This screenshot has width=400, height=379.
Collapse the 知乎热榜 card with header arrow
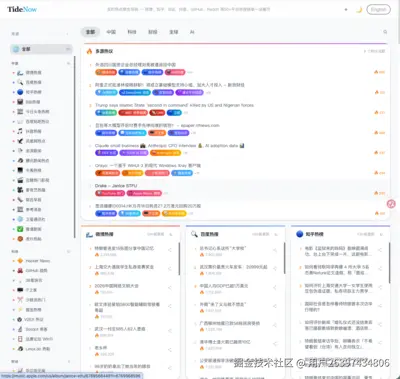(381, 234)
